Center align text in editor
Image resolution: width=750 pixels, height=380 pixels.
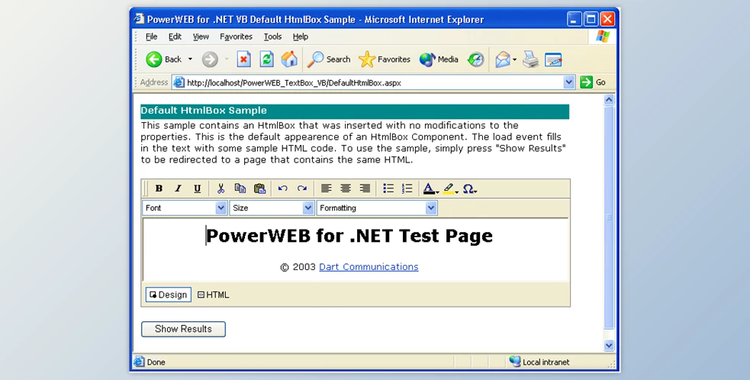(x=345, y=189)
